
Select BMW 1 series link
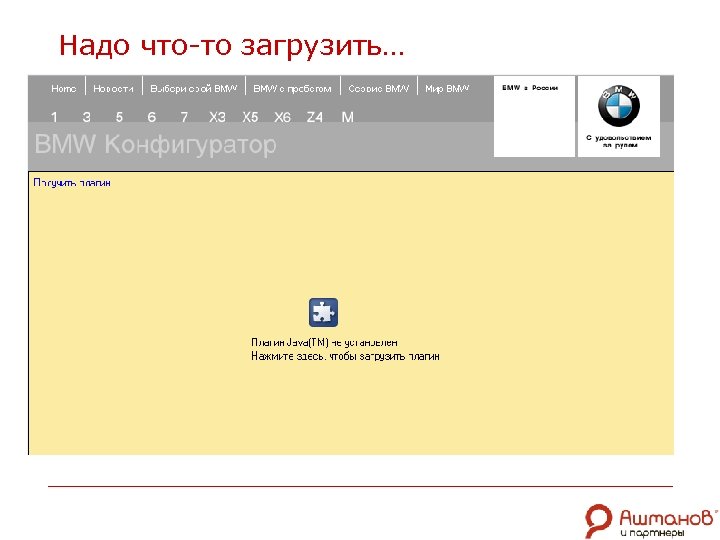point(54,118)
